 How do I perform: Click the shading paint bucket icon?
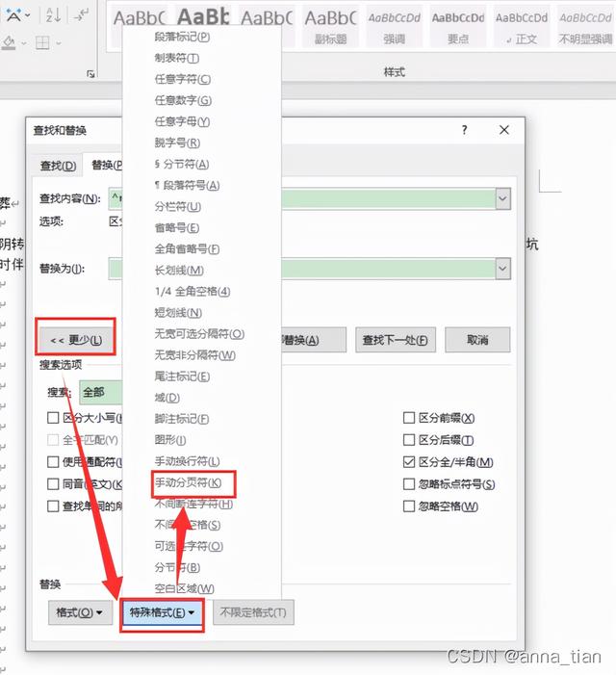[x=9, y=42]
